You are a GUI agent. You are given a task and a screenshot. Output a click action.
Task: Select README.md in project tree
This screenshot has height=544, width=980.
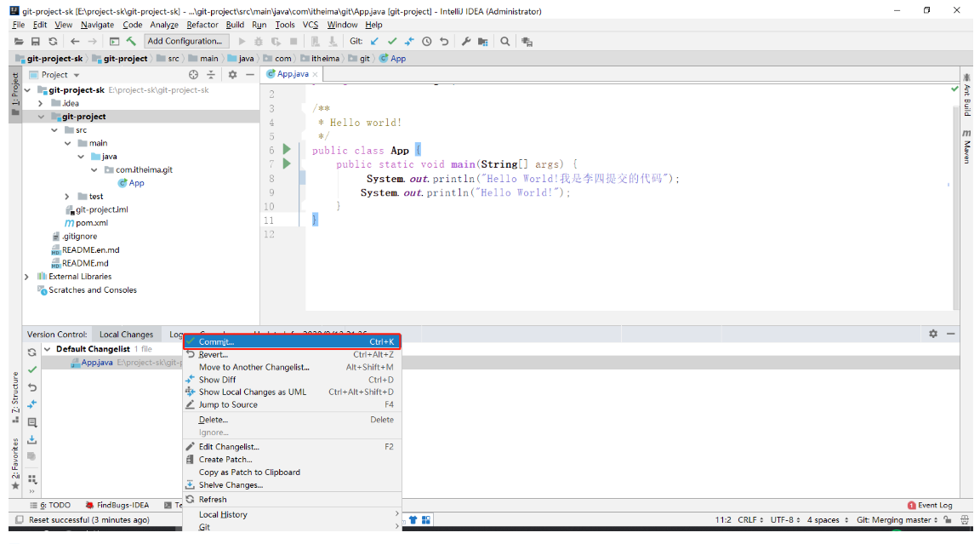pos(80,263)
